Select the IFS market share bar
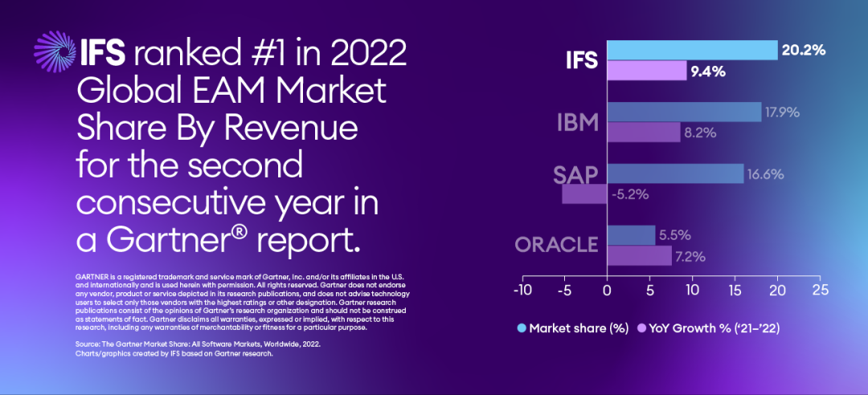868x395 pixels. click(x=692, y=51)
